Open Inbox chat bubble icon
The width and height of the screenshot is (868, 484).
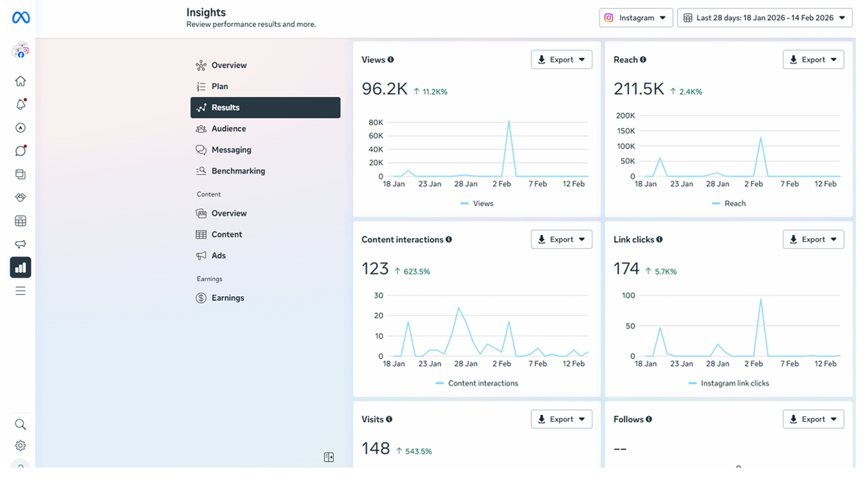pyautogui.click(x=20, y=151)
